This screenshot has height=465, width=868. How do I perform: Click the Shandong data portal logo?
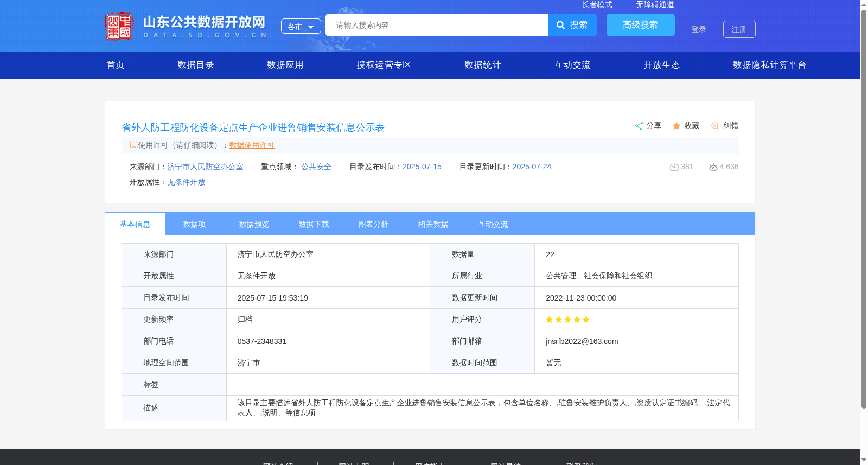click(186, 26)
